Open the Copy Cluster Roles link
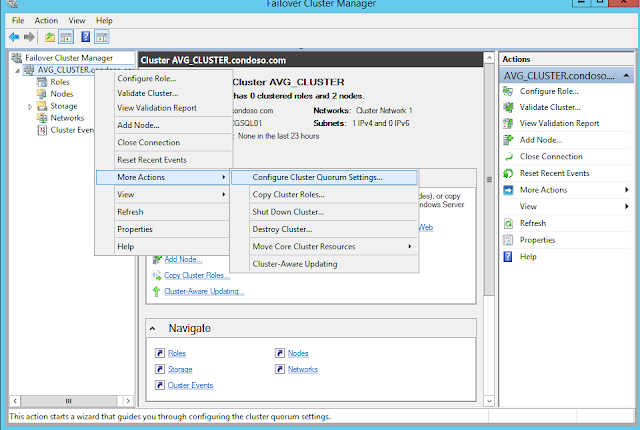This screenshot has width=640, height=430. click(x=197, y=275)
